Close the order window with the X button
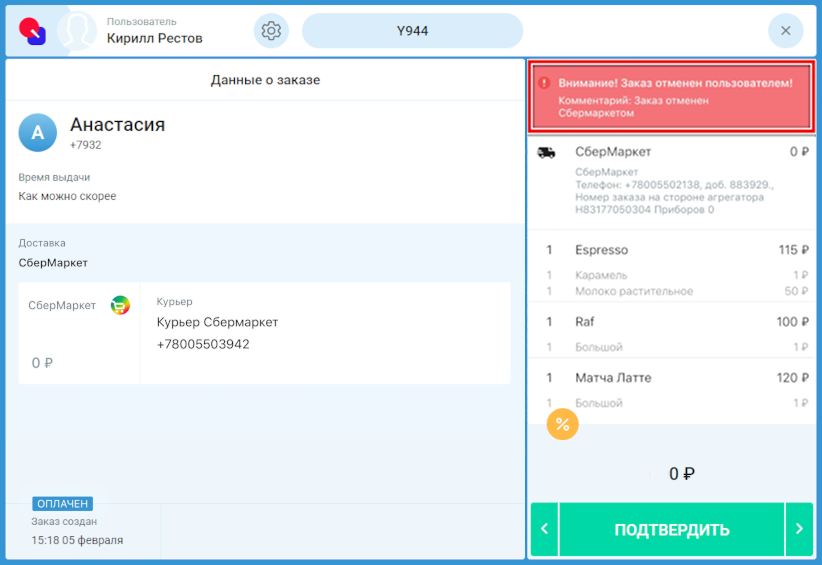The width and height of the screenshot is (822, 565). [785, 31]
